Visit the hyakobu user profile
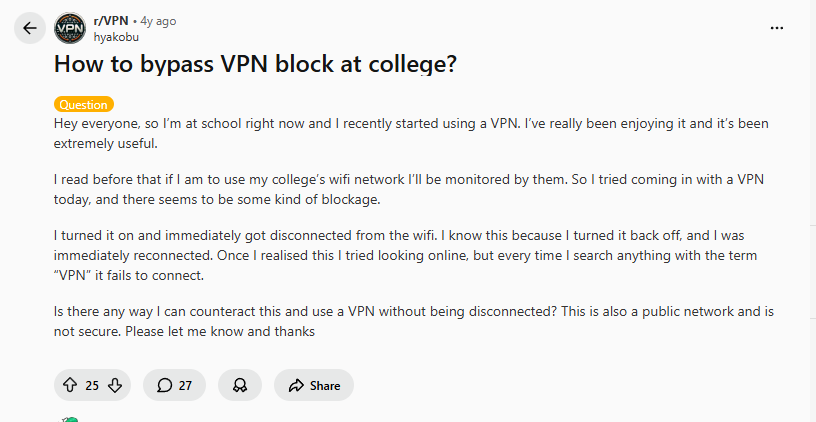The width and height of the screenshot is (816, 422). pyautogui.click(x=116, y=37)
